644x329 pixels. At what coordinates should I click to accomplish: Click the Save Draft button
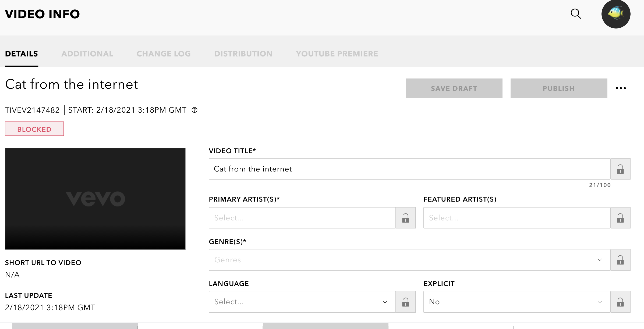(x=454, y=88)
